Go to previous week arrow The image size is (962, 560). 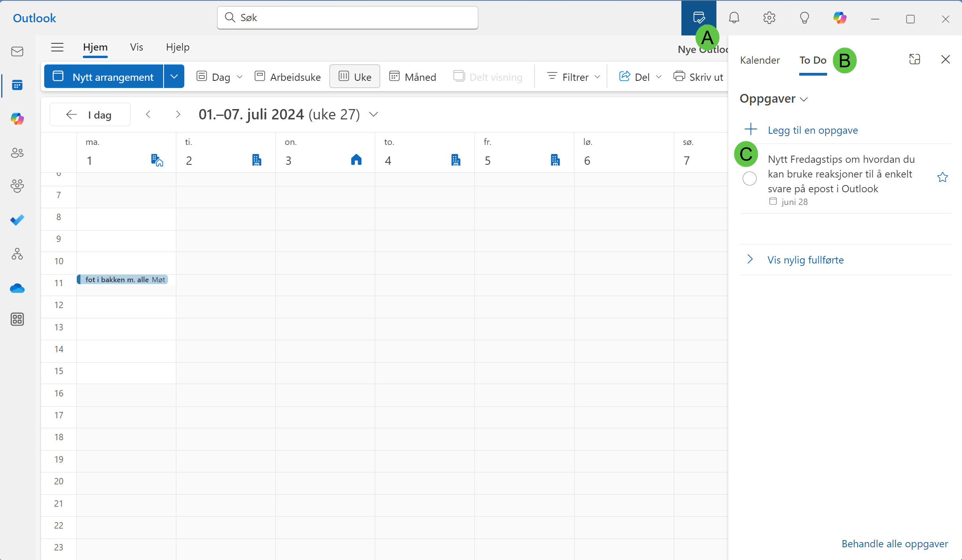pyautogui.click(x=148, y=115)
